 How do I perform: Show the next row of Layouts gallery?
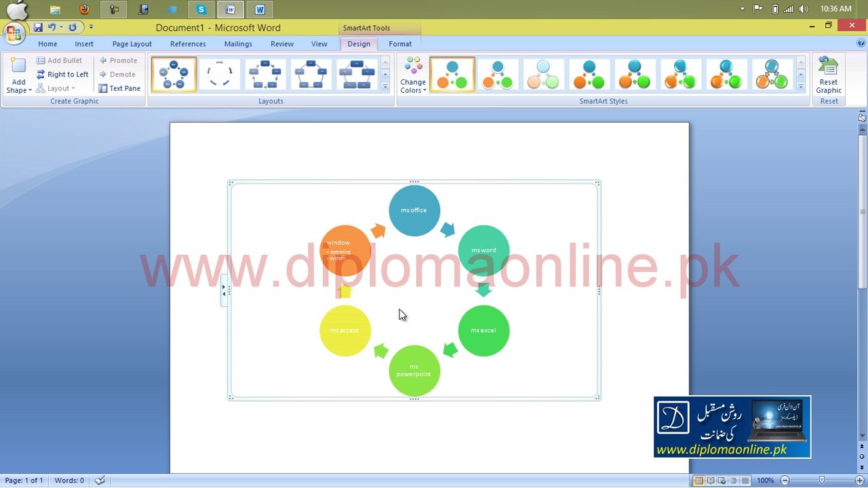pyautogui.click(x=385, y=75)
